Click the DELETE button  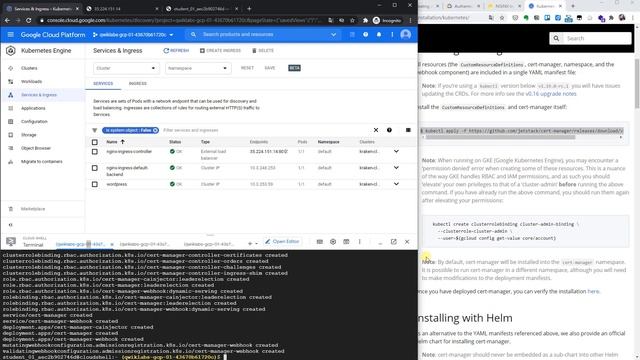(x=263, y=51)
